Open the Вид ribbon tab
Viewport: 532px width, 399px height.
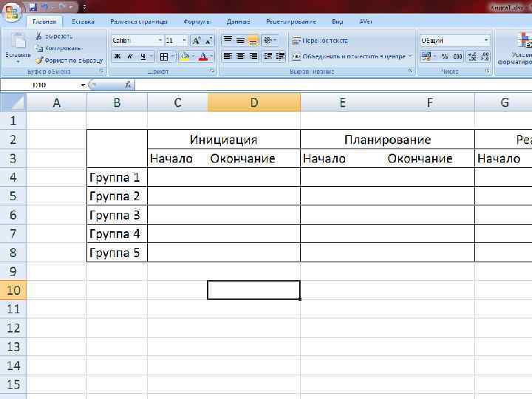coord(337,21)
